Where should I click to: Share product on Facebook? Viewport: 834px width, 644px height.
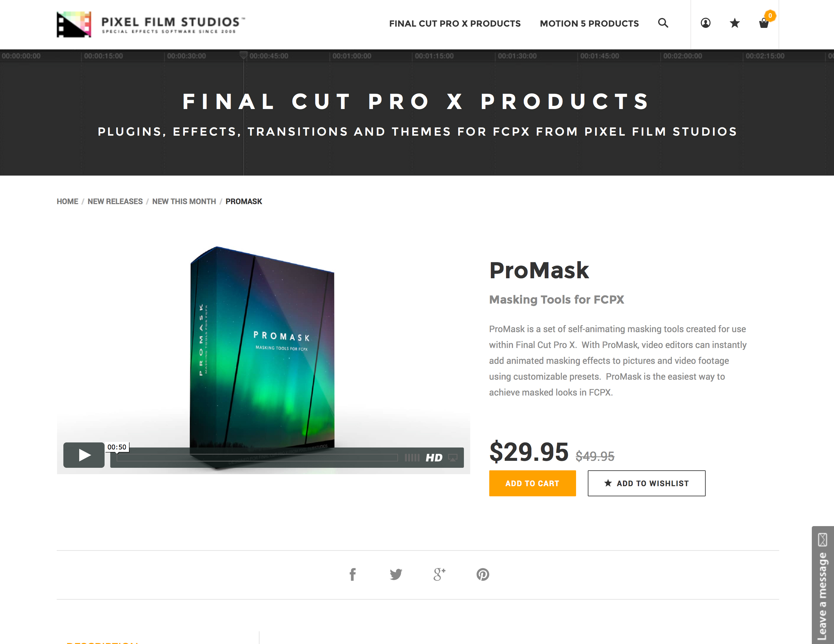coord(352,575)
